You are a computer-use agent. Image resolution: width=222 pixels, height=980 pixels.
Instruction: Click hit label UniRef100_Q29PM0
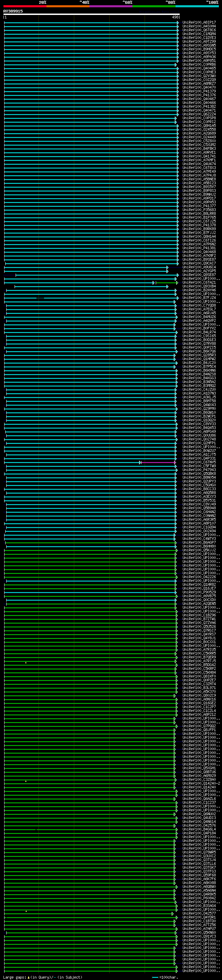[199, 408]
